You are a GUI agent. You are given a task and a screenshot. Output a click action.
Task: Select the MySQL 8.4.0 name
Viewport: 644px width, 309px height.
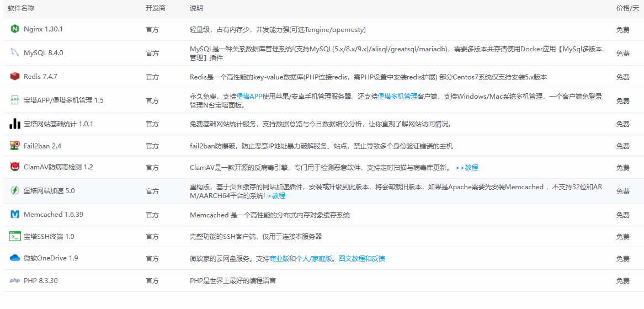(x=44, y=53)
